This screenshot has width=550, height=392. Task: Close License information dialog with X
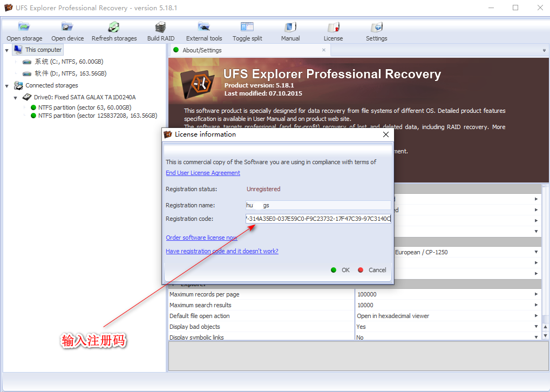click(386, 134)
